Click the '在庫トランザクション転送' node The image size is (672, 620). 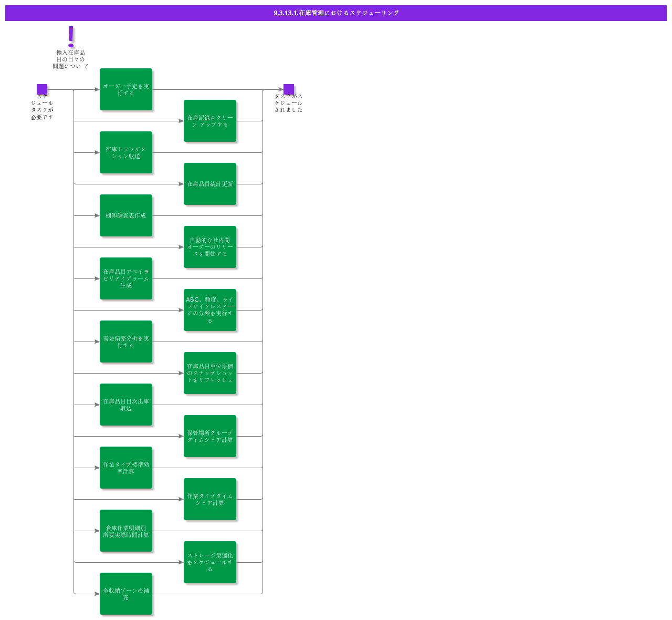coord(126,152)
